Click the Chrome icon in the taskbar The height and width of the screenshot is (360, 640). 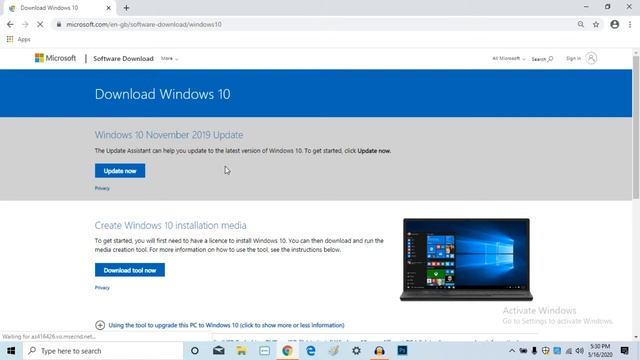[287, 351]
